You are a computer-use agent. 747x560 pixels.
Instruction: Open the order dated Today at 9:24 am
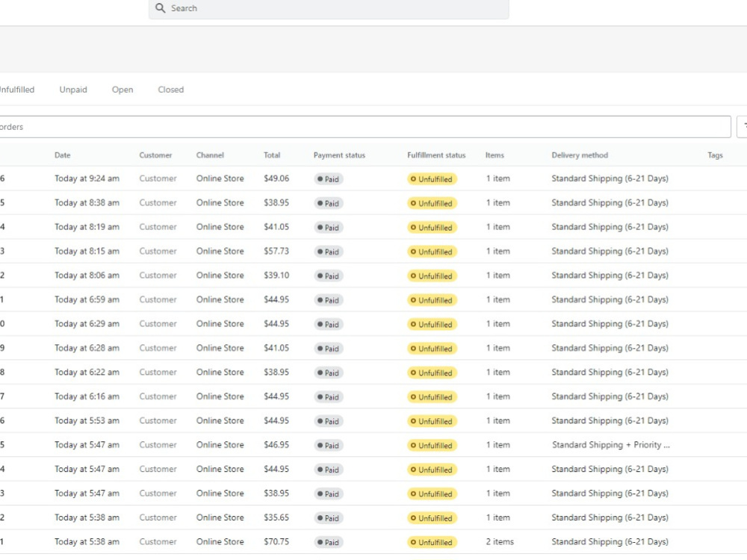[87, 178]
